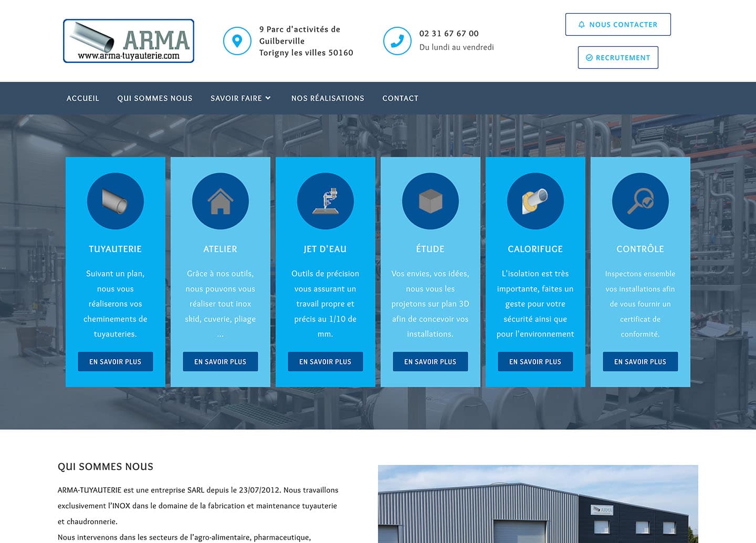Click the Contrôle description 'Inspectons ensemble'
The height and width of the screenshot is (543, 756).
[640, 304]
